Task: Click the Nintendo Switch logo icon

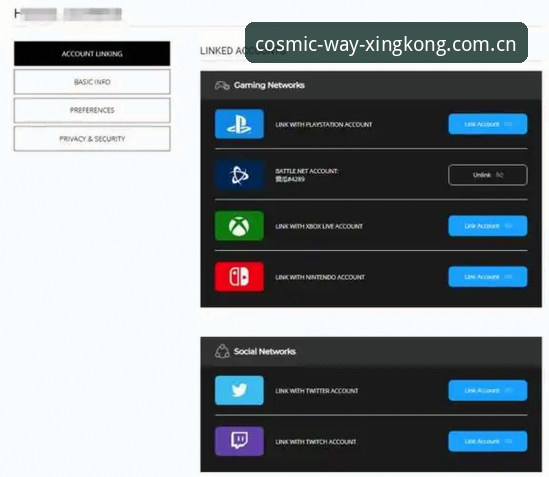Action: (x=239, y=277)
